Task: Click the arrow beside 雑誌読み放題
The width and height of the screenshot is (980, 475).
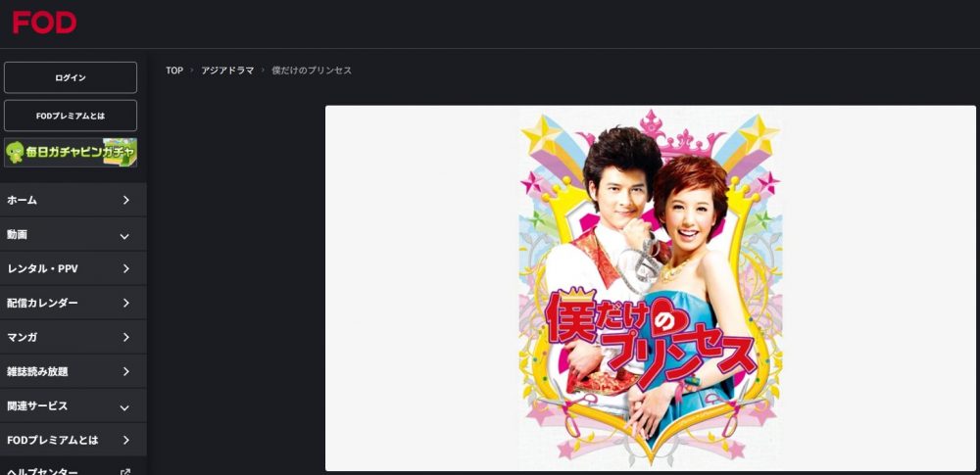Action: pos(125,372)
